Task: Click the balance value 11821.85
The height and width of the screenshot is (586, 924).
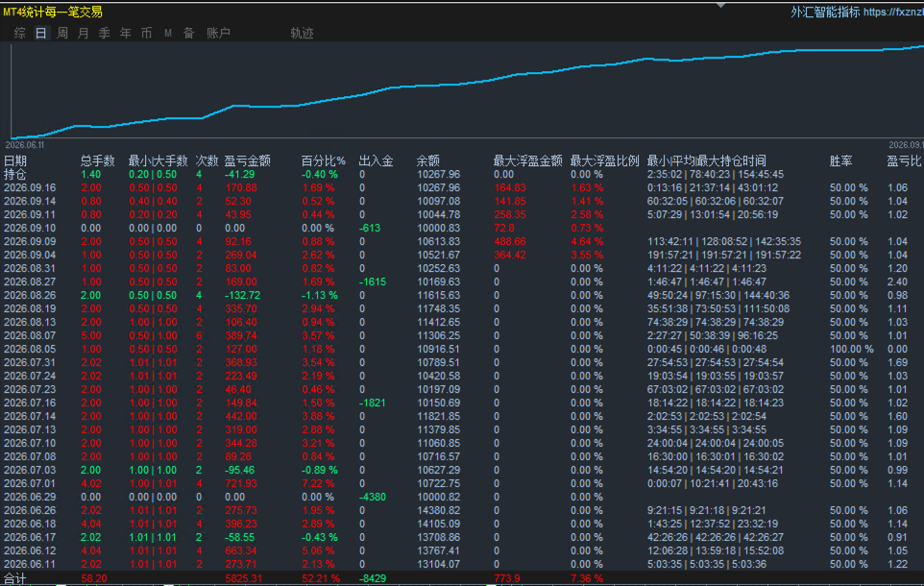Action: pos(438,416)
